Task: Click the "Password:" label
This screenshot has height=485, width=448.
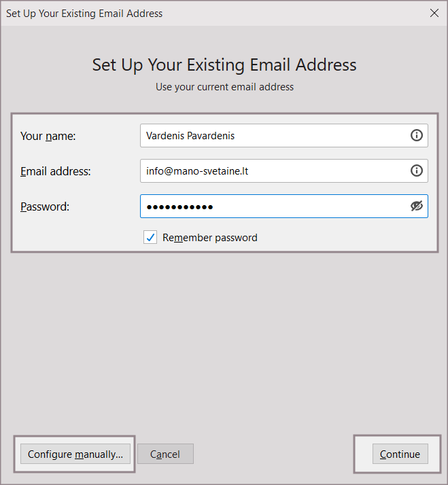Action: pos(45,206)
